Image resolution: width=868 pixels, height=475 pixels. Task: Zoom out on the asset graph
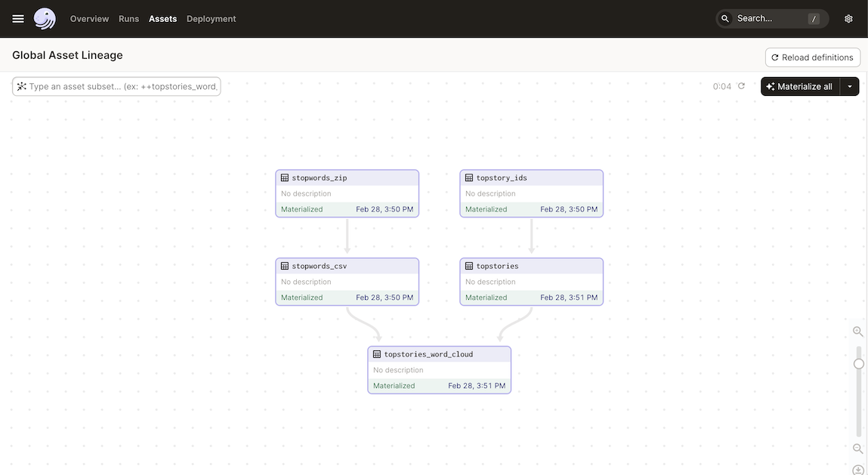858,449
